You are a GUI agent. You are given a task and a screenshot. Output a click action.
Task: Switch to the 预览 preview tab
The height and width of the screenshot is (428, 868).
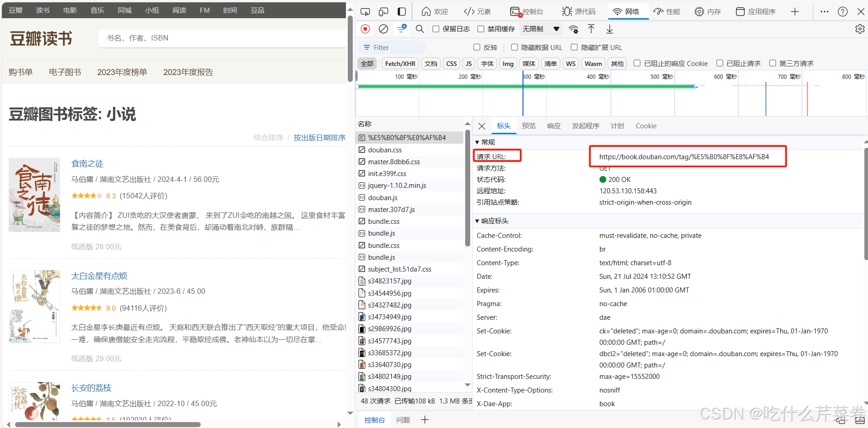[528, 126]
